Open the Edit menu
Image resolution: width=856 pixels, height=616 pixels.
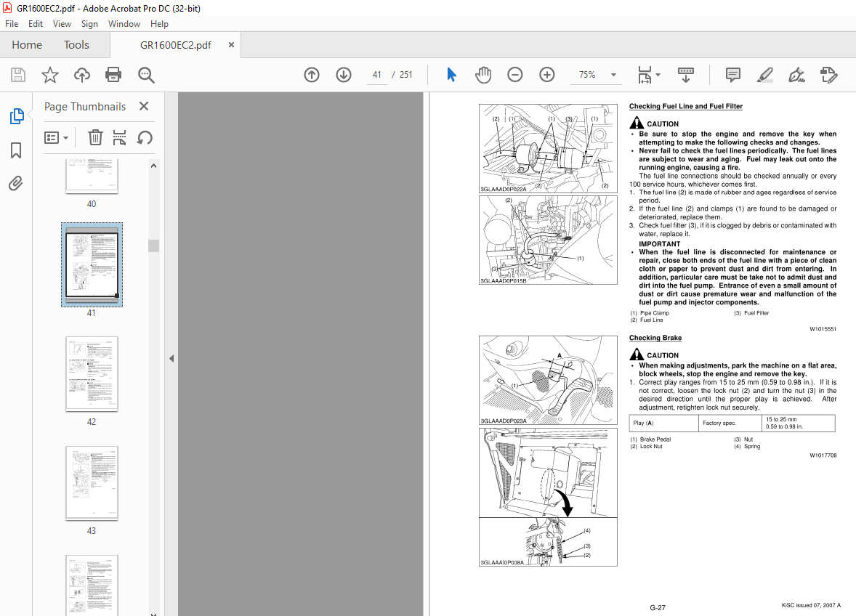pyautogui.click(x=36, y=24)
